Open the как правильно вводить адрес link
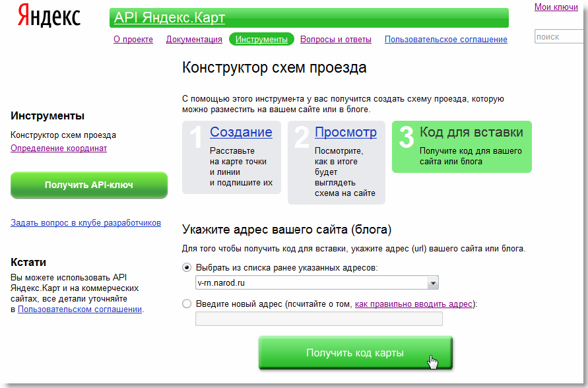The width and height of the screenshot is (588, 388). pyautogui.click(x=414, y=304)
